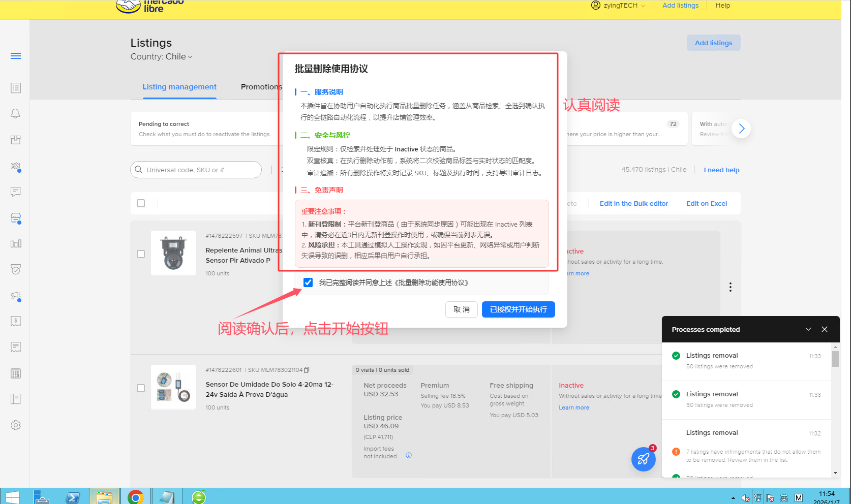Click the blue rocket floating button

coord(643,459)
